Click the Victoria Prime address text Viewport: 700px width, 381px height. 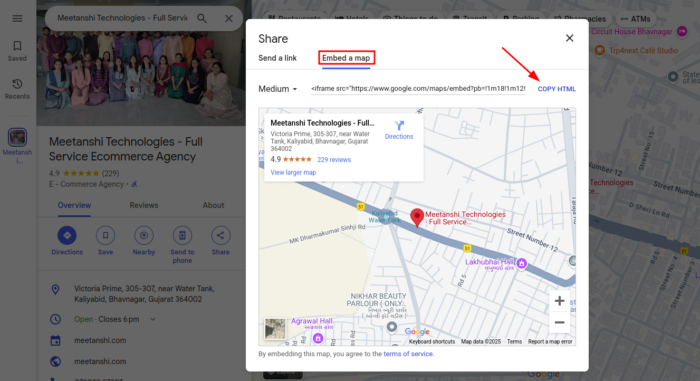tap(144, 294)
